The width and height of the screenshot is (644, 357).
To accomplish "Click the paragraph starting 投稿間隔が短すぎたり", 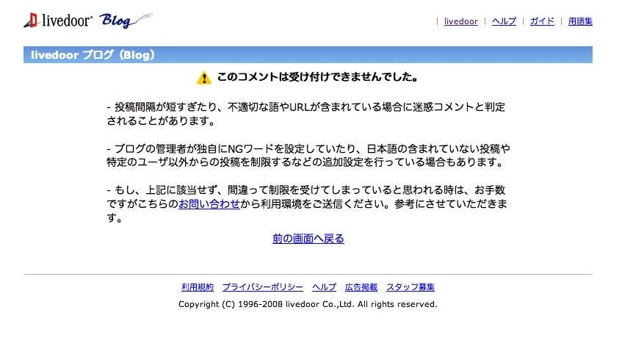I will [306, 114].
